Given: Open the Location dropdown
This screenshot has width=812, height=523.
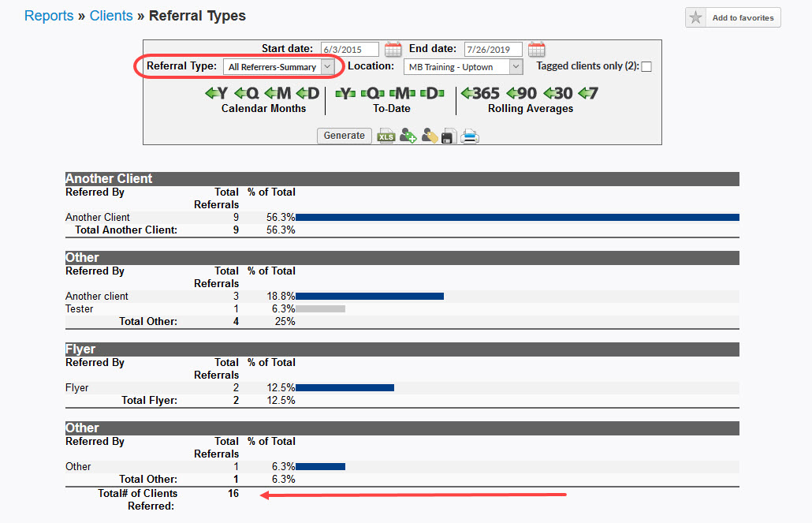Looking at the screenshot, I should pos(463,66).
